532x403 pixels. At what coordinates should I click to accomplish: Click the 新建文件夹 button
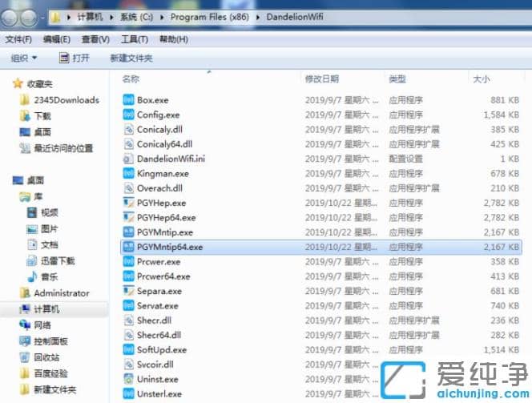(x=131, y=58)
